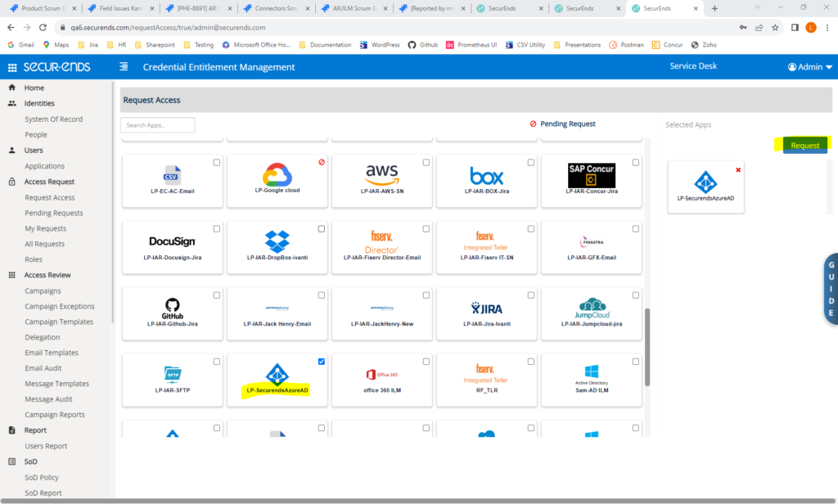This screenshot has height=504, width=838.
Task: Open Campaigns in sidebar menu
Action: (43, 290)
